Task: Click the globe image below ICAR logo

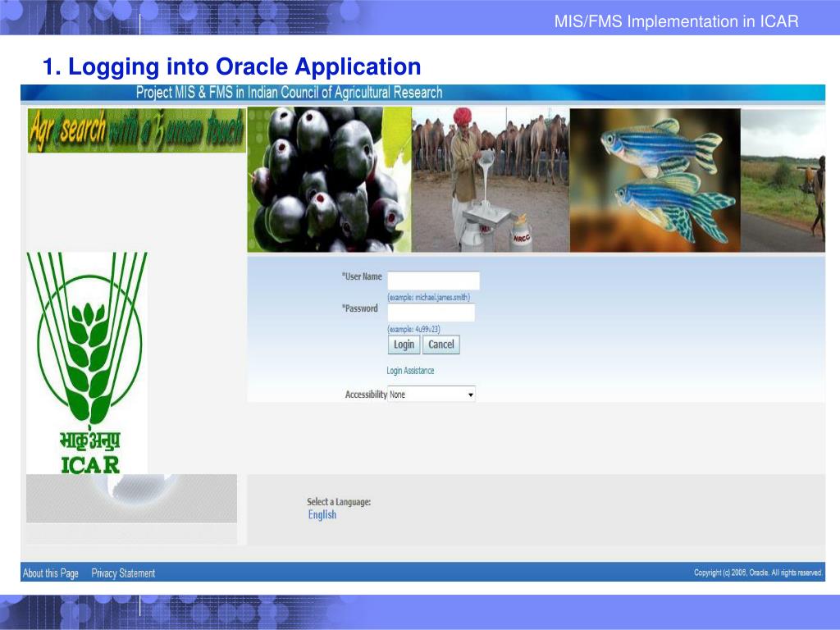Action: click(x=131, y=498)
